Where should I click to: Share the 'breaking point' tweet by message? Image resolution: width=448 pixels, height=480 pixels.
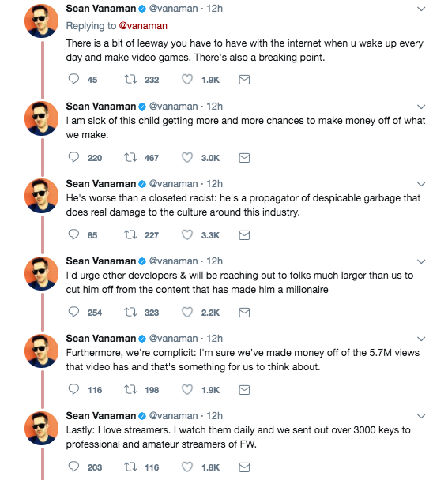tap(244, 80)
